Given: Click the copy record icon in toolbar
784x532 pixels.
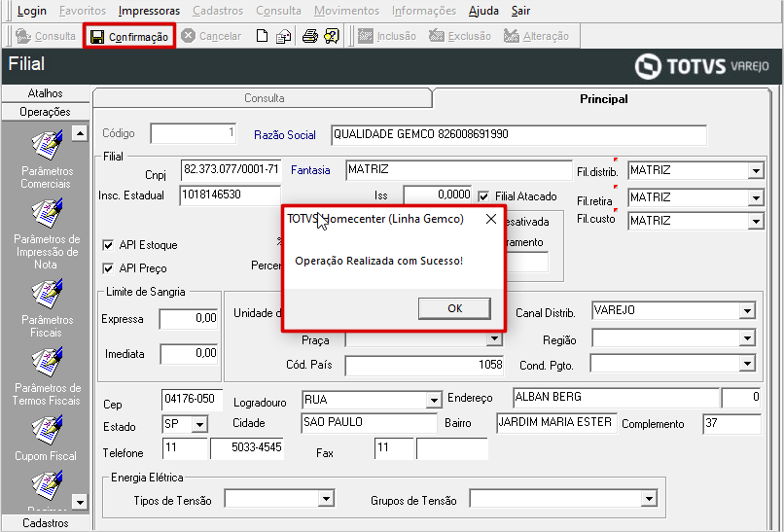Looking at the screenshot, I should point(283,36).
